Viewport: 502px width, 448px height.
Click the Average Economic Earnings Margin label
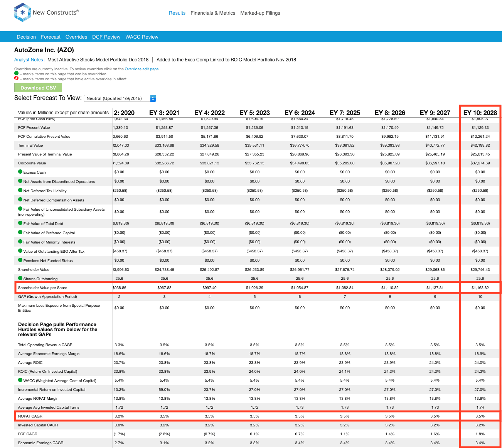coord(49,354)
